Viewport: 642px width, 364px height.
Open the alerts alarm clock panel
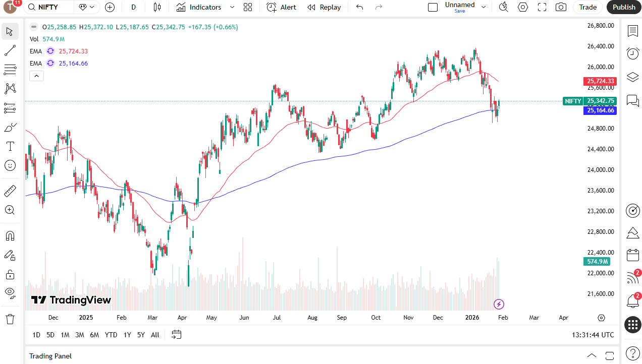pyautogui.click(x=632, y=53)
